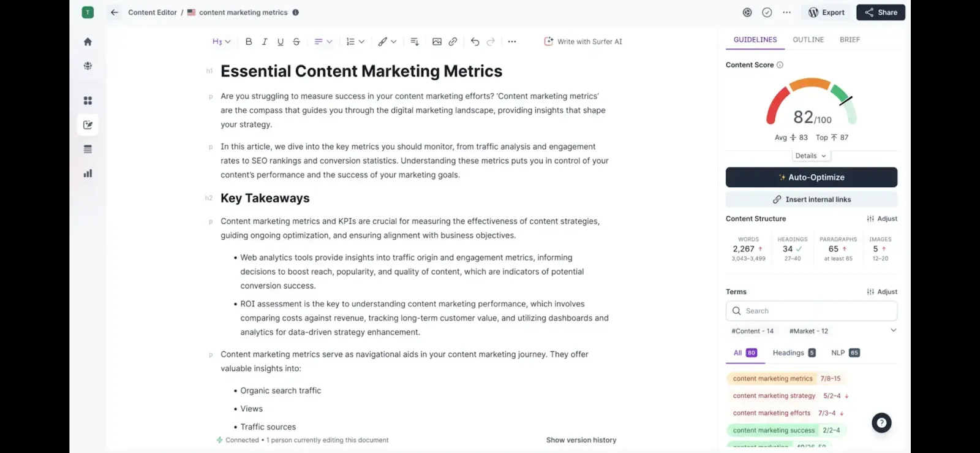Filter terms by the #Content - 14 tag
This screenshot has height=453, width=980.
pyautogui.click(x=752, y=331)
